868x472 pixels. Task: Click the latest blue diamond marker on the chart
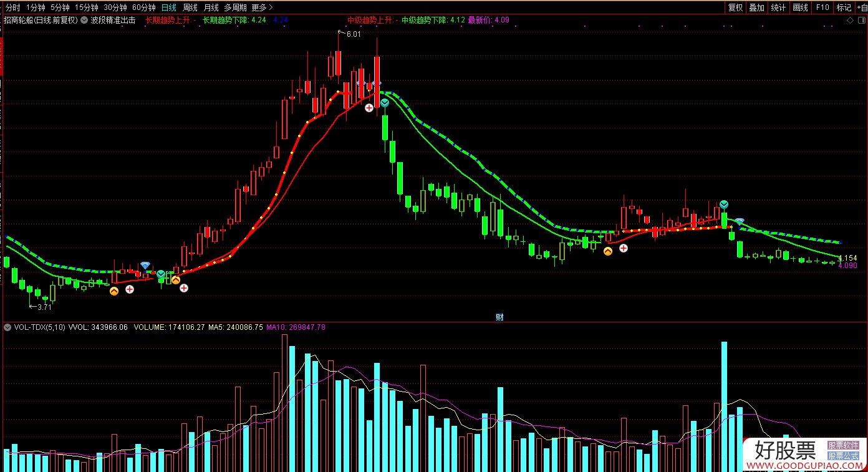point(739,221)
